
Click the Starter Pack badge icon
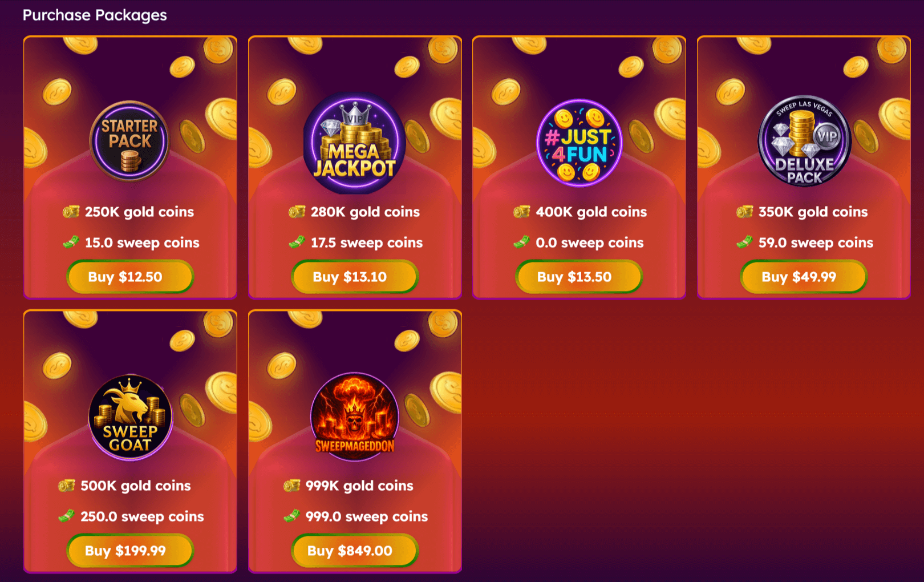129,141
